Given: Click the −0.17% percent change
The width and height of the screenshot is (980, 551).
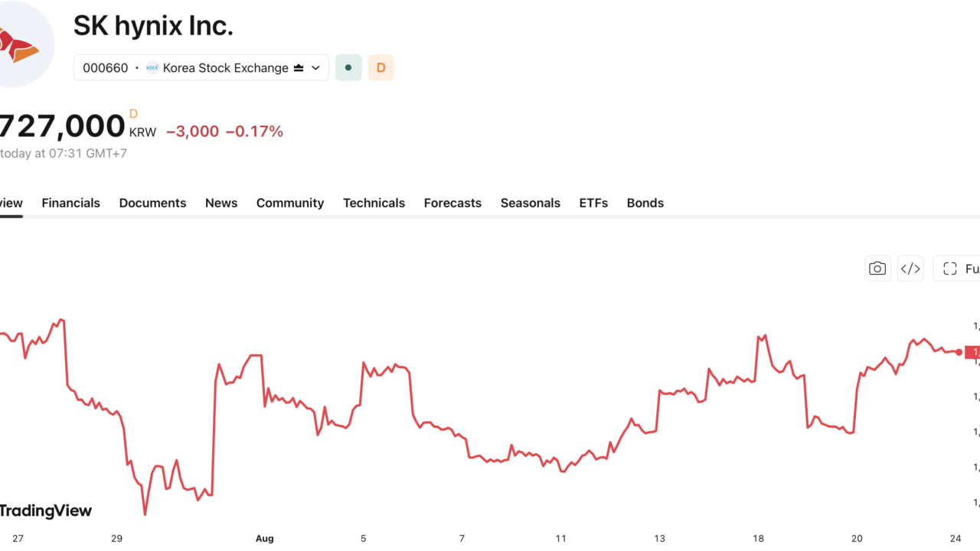Looking at the screenshot, I should [254, 132].
